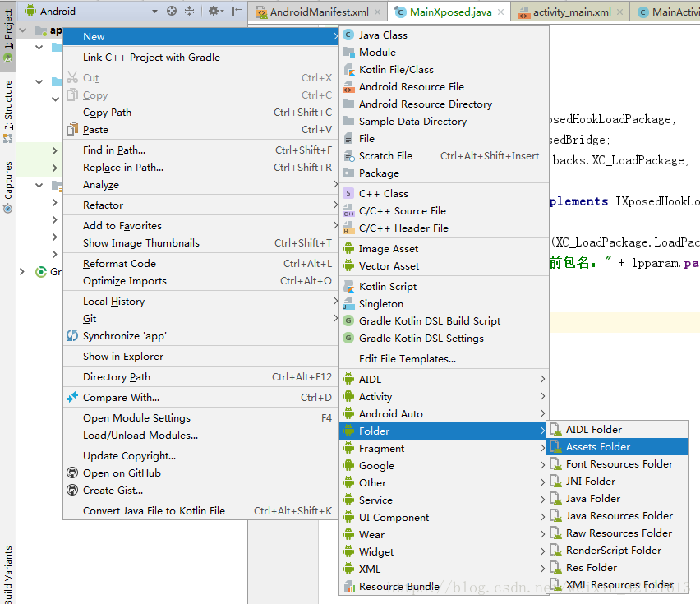
Task: Choose Edit File Templates
Action: pos(444,358)
